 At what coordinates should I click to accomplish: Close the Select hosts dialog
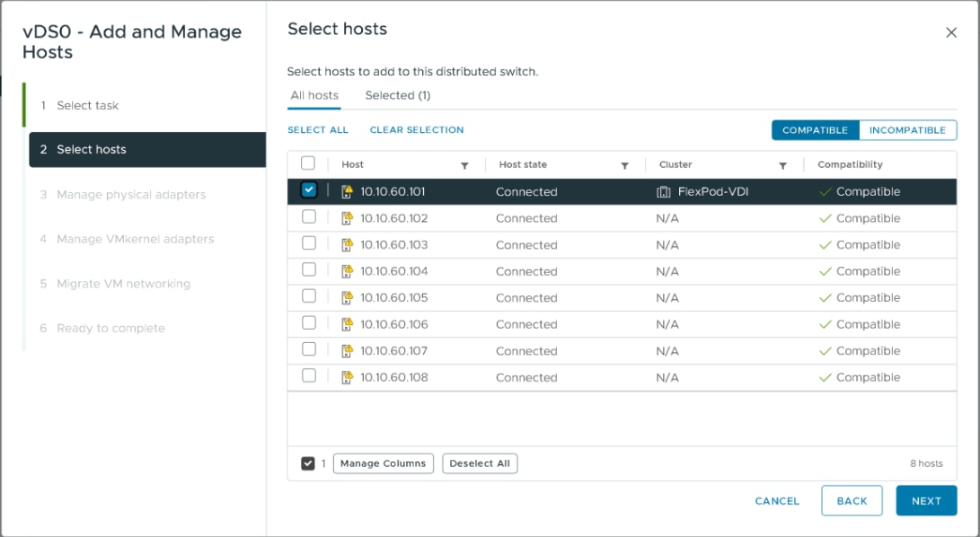point(951,32)
